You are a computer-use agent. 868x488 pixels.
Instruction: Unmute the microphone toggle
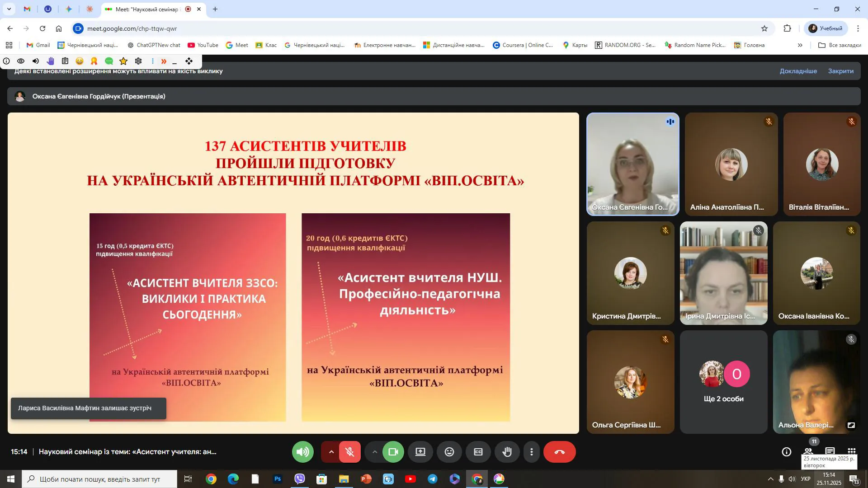[x=349, y=452]
